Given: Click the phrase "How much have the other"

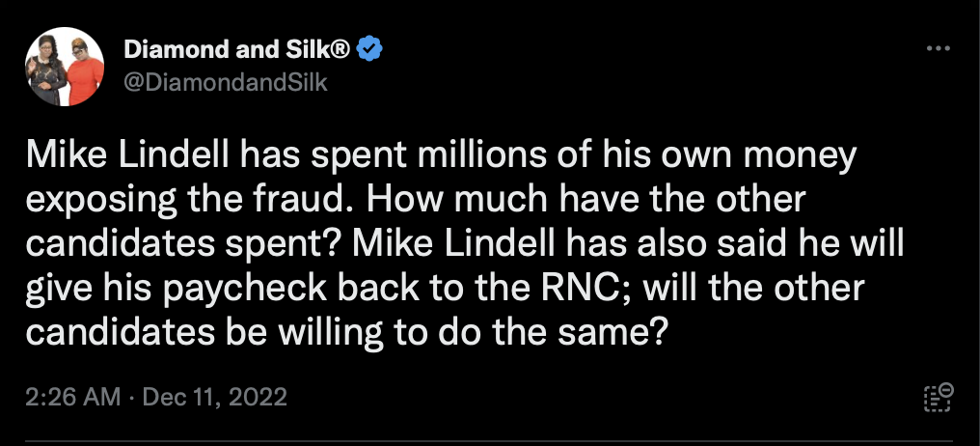Looking at the screenshot, I should click(585, 200).
